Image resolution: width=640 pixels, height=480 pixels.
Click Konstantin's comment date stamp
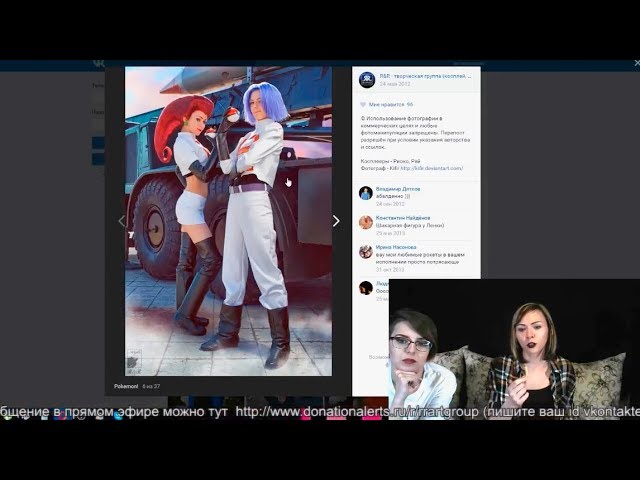[x=390, y=233]
